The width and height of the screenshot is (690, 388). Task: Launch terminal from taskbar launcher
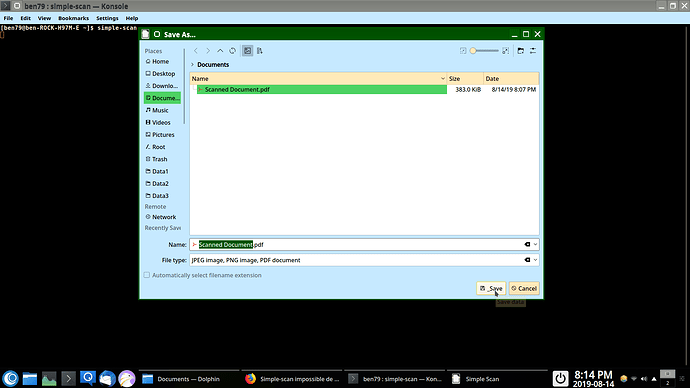[x=68, y=378]
